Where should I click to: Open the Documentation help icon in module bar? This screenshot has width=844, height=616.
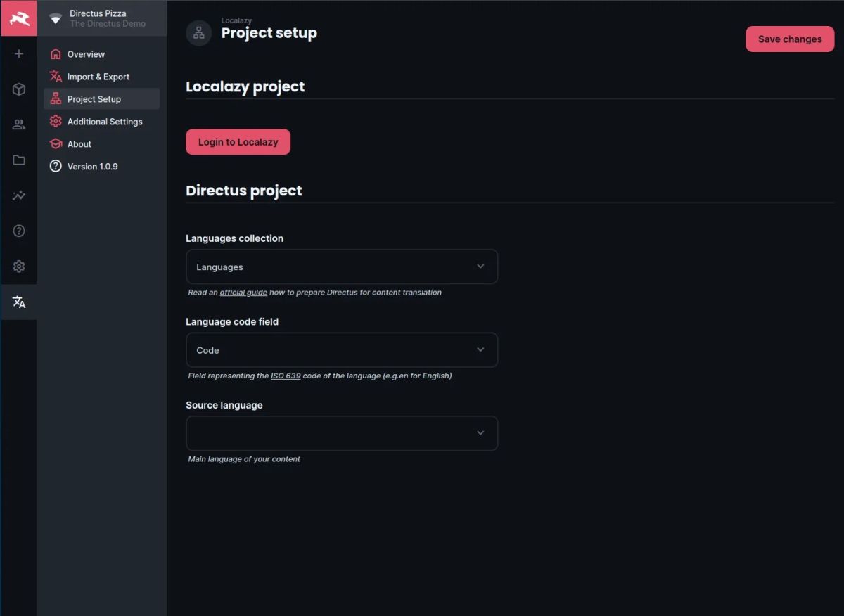click(x=19, y=231)
